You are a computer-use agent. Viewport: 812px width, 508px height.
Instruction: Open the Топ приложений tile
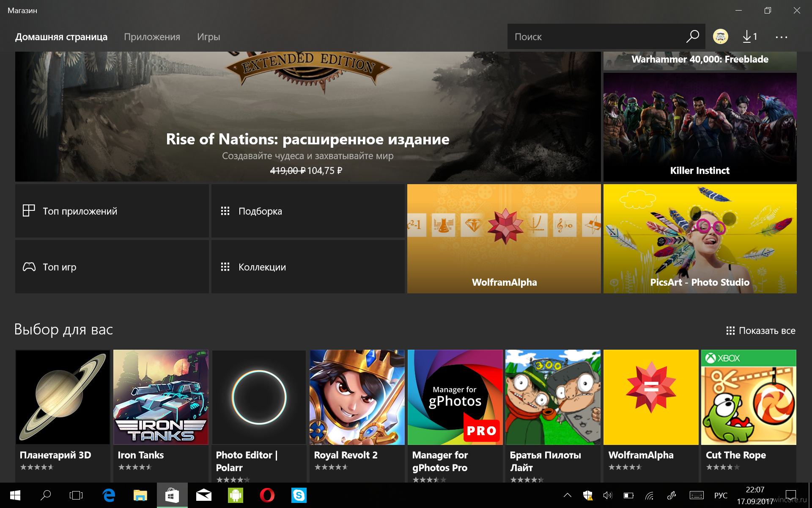[x=112, y=211]
